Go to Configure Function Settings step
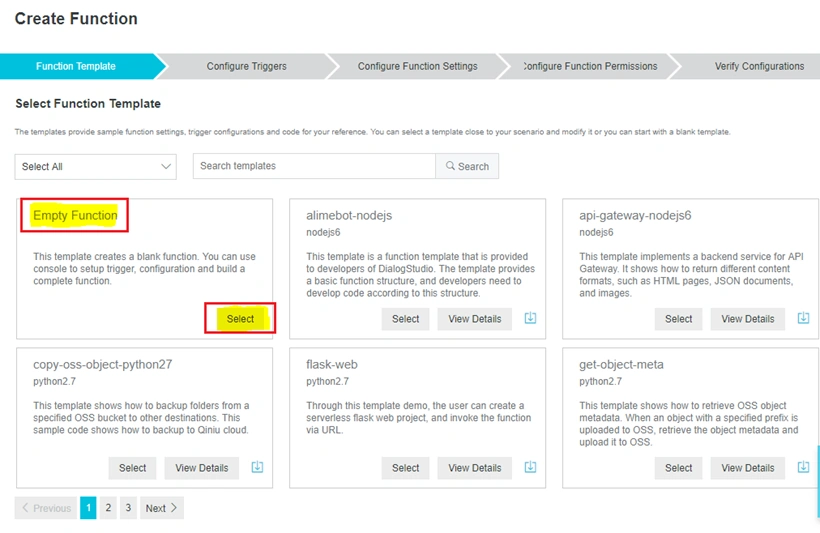This screenshot has width=820, height=533. [x=417, y=66]
